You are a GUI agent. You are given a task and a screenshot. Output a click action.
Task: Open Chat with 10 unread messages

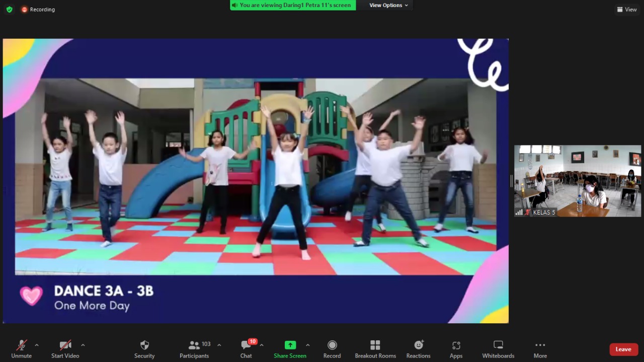[247, 349]
